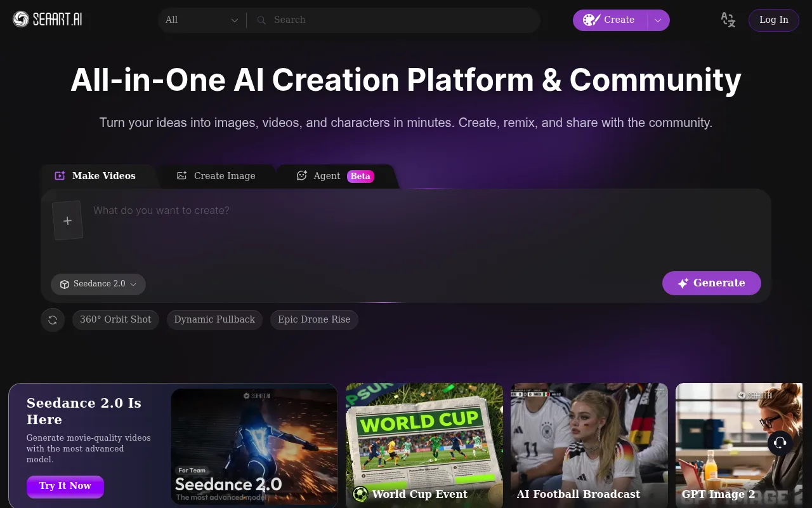Open the Seedance 2.0 banner thumbnail

pos(254,448)
